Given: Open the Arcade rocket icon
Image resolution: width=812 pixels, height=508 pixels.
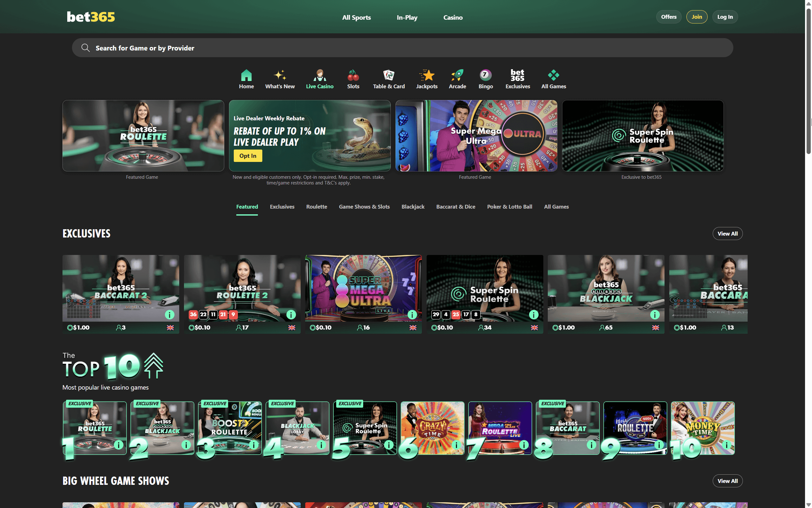Looking at the screenshot, I should click(x=457, y=75).
